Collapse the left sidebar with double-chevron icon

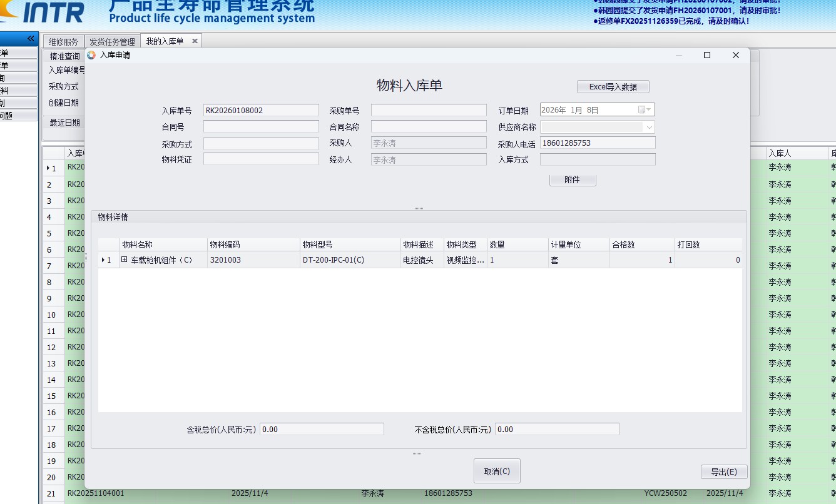click(x=30, y=39)
